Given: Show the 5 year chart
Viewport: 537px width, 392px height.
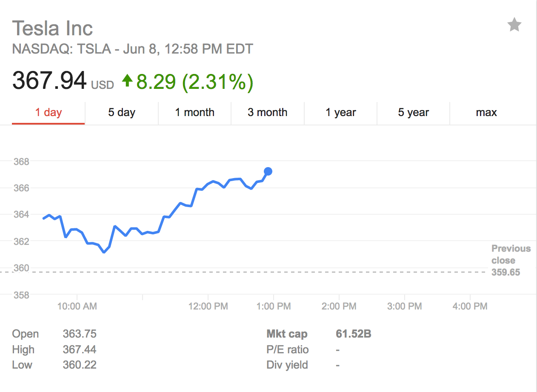Looking at the screenshot, I should coord(413,113).
